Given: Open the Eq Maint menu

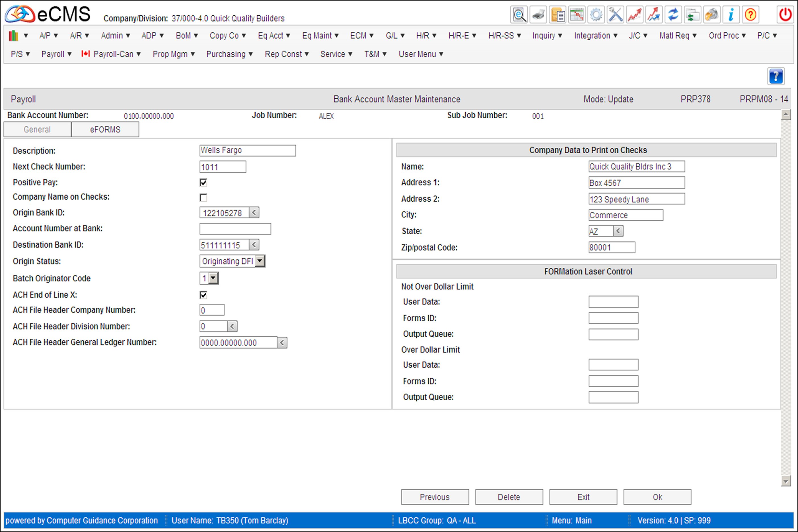Looking at the screenshot, I should tap(320, 35).
